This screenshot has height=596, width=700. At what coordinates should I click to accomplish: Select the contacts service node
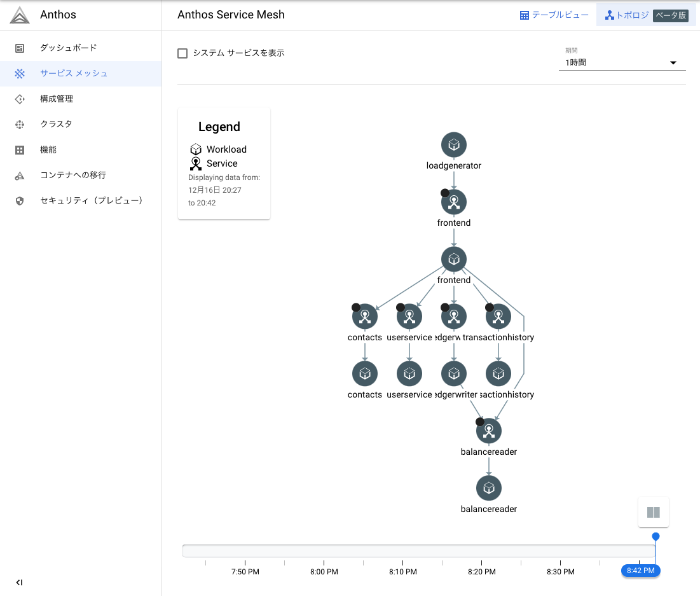[365, 316]
